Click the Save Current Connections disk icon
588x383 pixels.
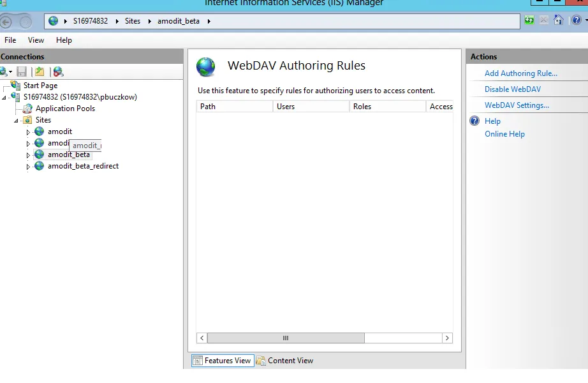(x=22, y=71)
